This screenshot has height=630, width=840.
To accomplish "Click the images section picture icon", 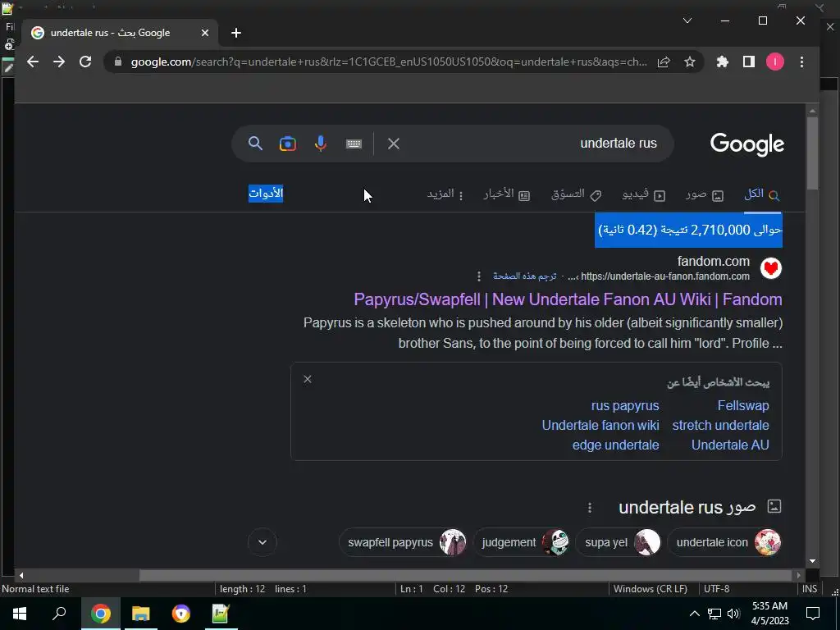I will (x=774, y=506).
